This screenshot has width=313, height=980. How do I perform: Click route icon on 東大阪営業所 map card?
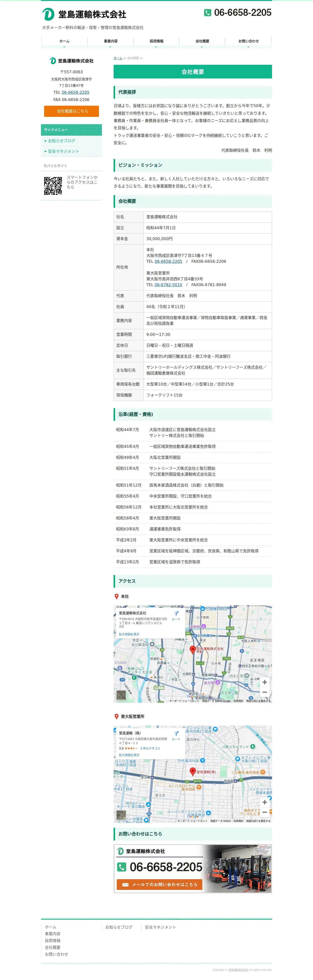176,733
